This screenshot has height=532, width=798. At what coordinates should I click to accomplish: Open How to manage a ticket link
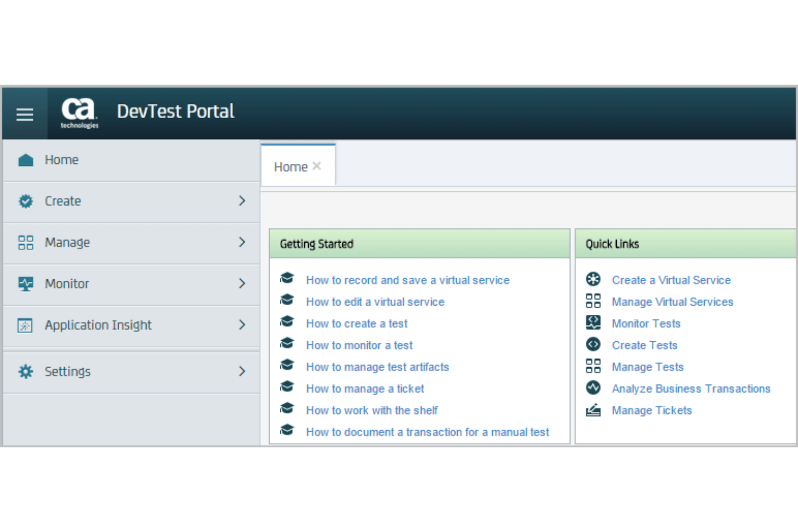pos(365,389)
